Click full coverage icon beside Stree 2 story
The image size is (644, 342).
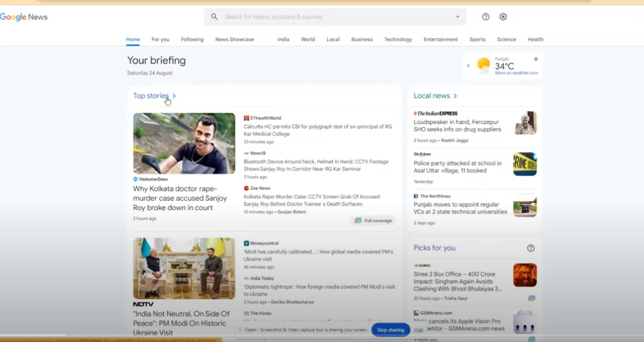click(531, 298)
